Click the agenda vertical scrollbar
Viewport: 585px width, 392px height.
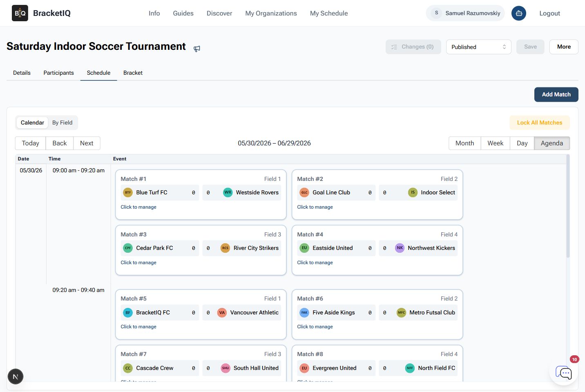point(568,206)
